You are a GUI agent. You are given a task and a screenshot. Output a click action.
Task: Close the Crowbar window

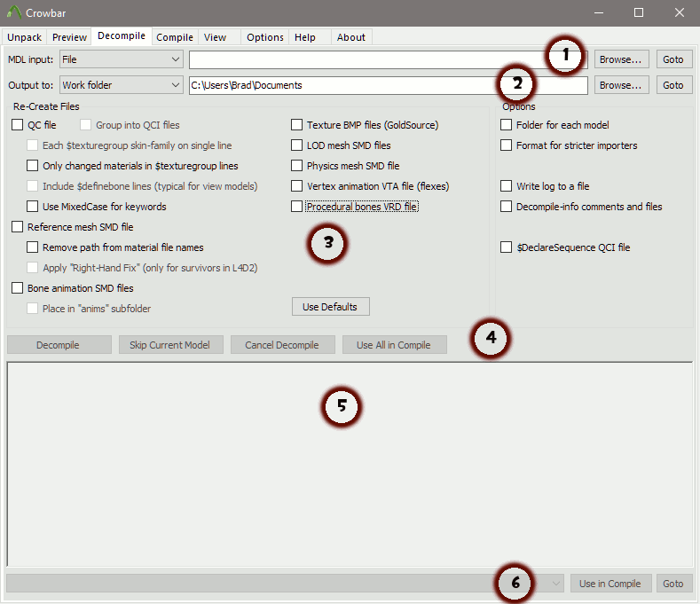coord(680,13)
